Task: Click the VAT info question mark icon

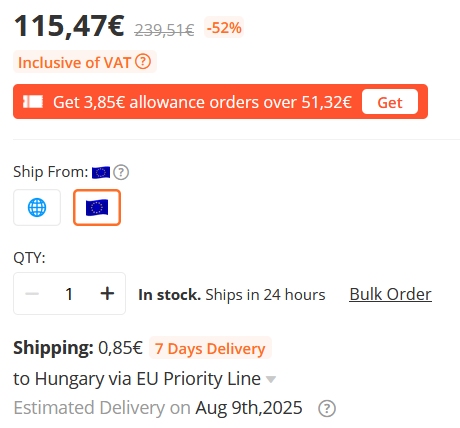Action: pos(143,62)
